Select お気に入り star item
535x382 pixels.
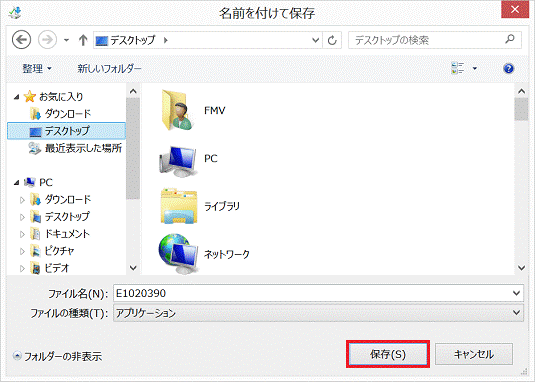[x=54, y=97]
